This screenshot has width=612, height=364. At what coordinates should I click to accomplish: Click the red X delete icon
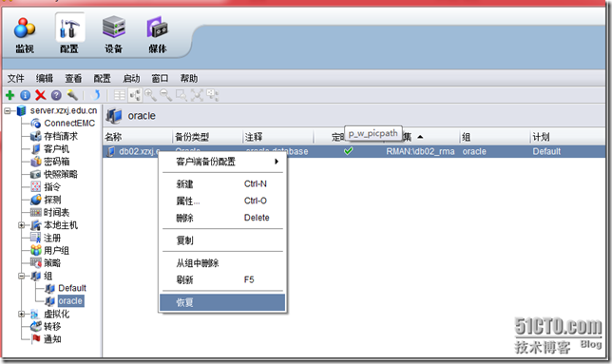tap(41, 95)
